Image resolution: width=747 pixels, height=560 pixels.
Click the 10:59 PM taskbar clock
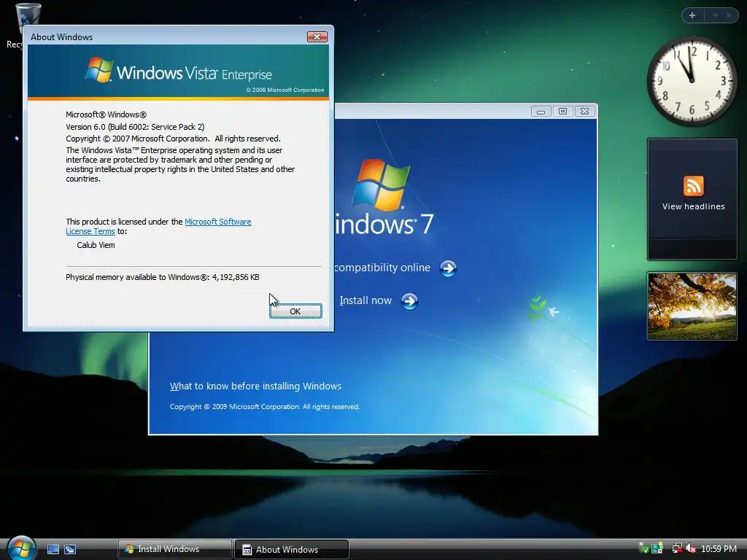(x=719, y=548)
